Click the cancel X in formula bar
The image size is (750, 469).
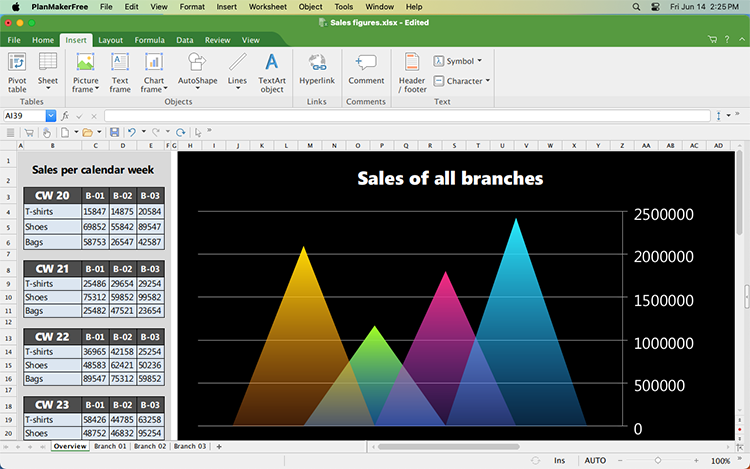(94, 116)
